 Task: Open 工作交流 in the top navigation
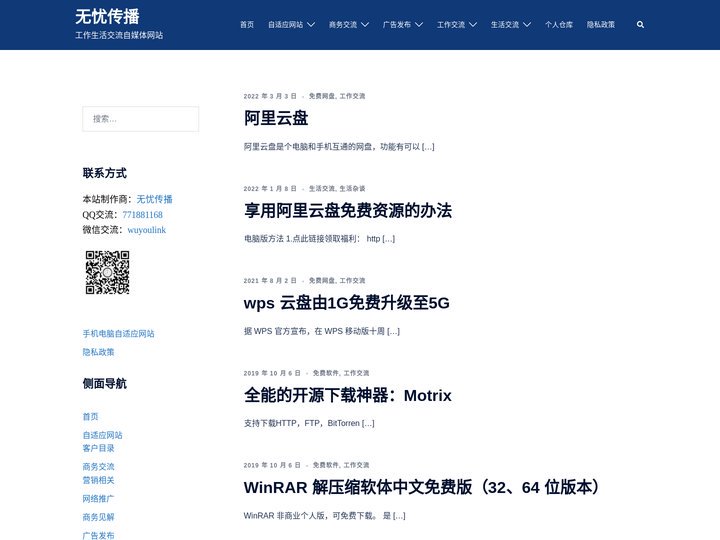(451, 25)
